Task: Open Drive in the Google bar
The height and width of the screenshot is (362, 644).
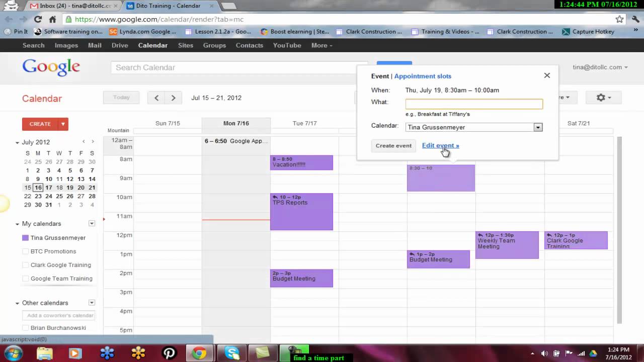Action: click(120, 45)
